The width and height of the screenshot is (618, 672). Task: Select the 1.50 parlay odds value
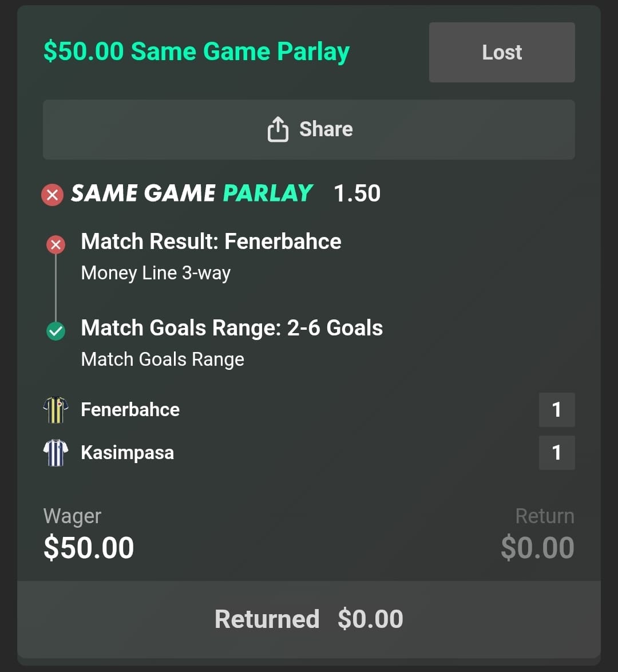point(357,193)
